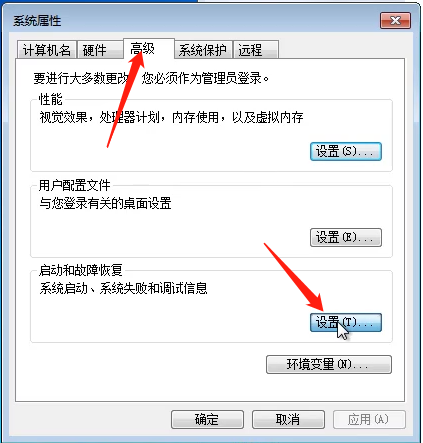
Task: Click the 启动和故障恢复 group label
Action: (x=81, y=270)
